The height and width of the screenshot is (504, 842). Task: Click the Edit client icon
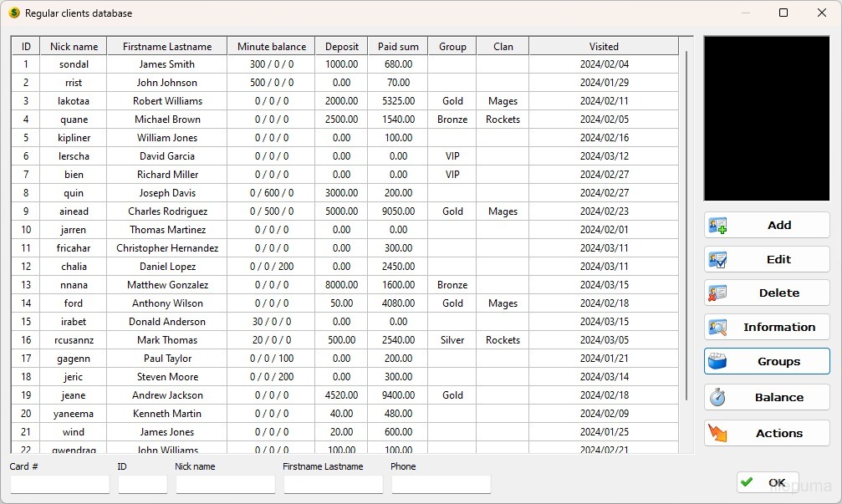(x=717, y=260)
